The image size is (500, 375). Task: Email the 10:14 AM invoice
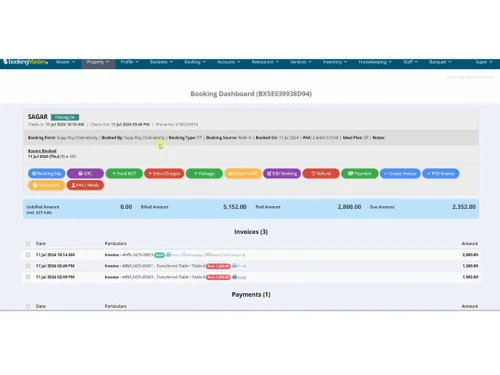point(213,255)
